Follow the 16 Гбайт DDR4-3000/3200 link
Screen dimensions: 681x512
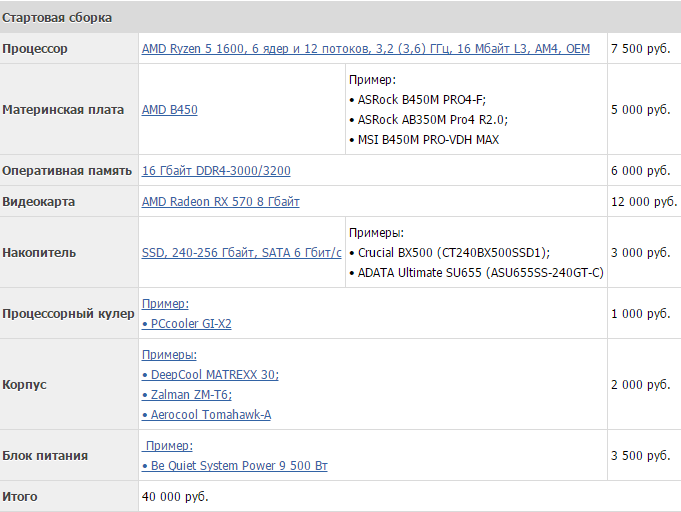(216, 171)
